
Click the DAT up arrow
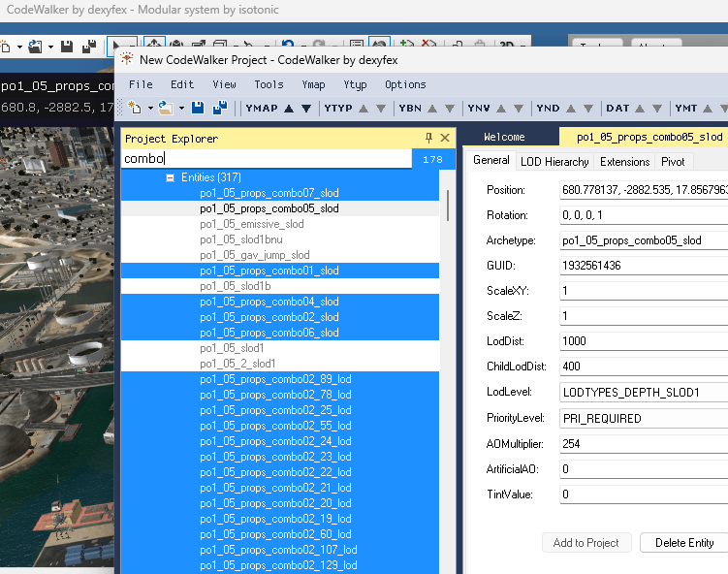click(640, 109)
